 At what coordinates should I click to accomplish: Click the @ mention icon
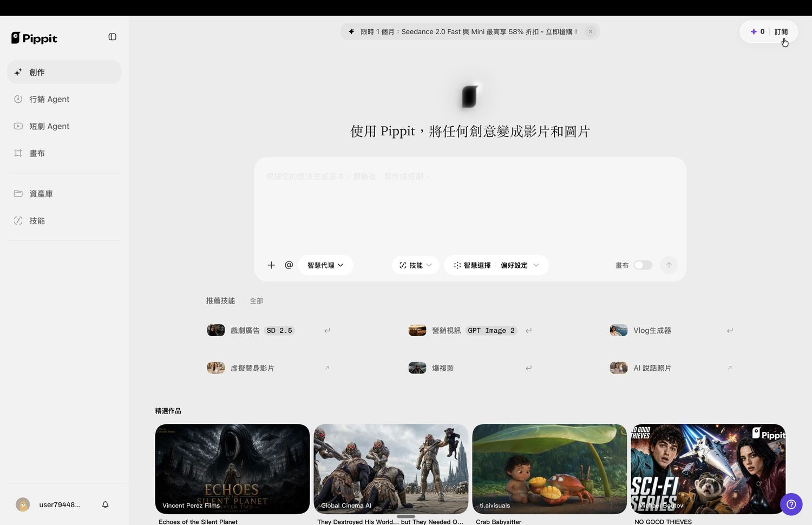(289, 265)
